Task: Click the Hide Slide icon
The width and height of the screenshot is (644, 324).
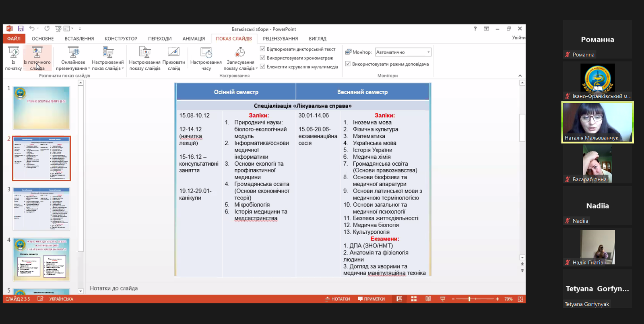Action: point(173,58)
